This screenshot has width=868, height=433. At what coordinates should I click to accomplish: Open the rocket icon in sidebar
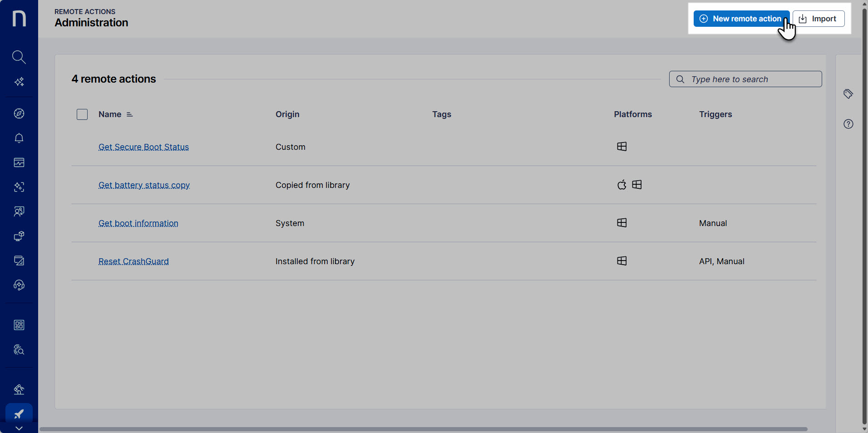(19, 413)
